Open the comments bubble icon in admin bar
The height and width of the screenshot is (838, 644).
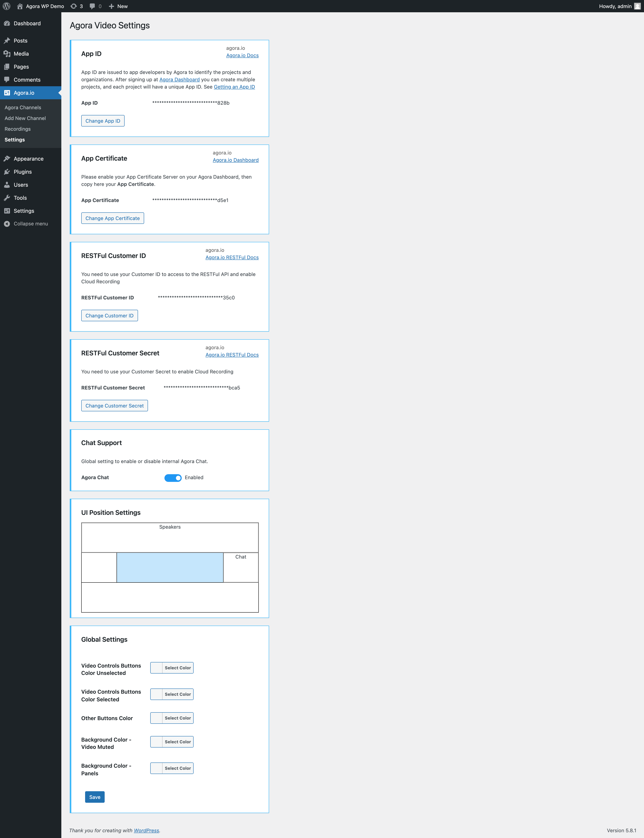point(92,6)
